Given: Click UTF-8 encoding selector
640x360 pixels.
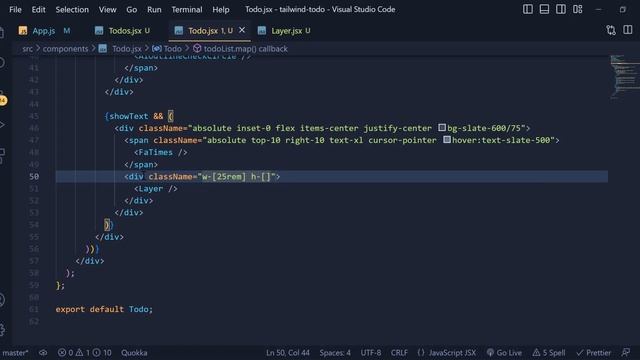Looking at the screenshot, I should click(371, 353).
